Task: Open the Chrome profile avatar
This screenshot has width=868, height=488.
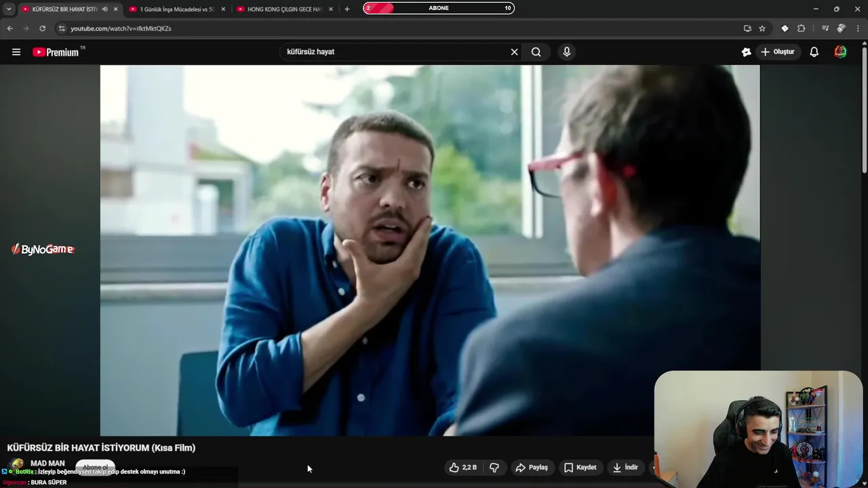Action: coord(841,28)
